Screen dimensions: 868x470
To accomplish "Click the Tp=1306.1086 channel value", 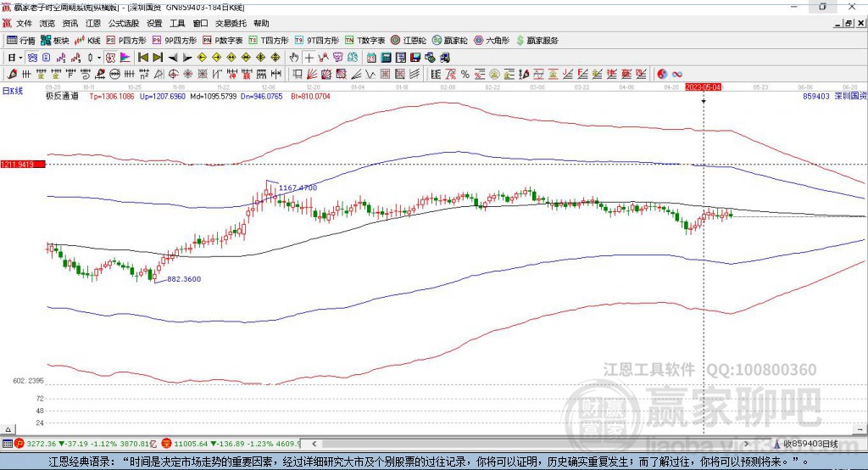I will coord(112,96).
